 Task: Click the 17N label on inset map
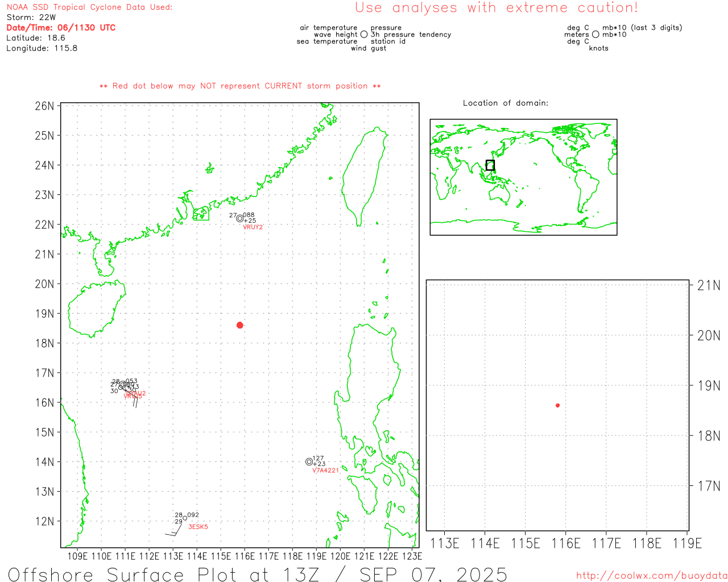tap(709, 486)
